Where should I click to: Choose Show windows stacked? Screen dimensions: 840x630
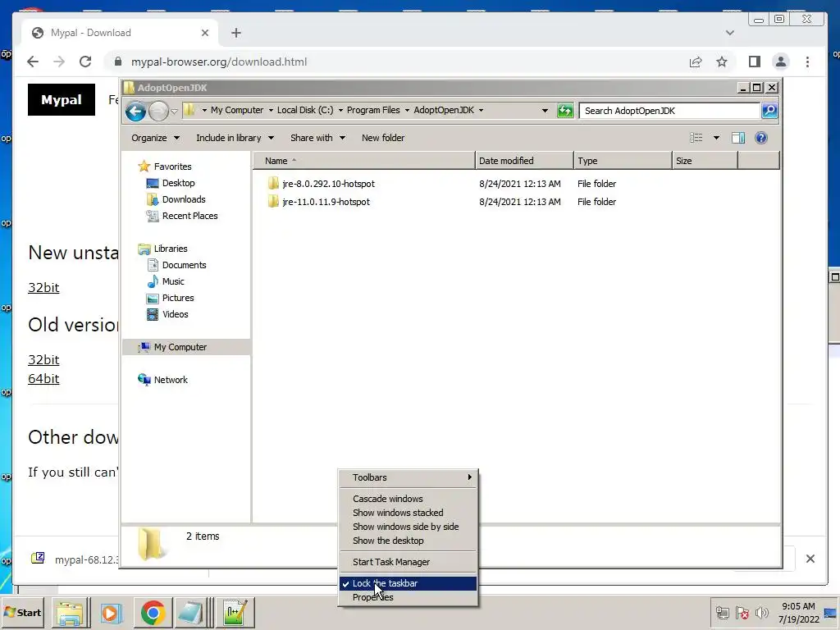coord(408,513)
